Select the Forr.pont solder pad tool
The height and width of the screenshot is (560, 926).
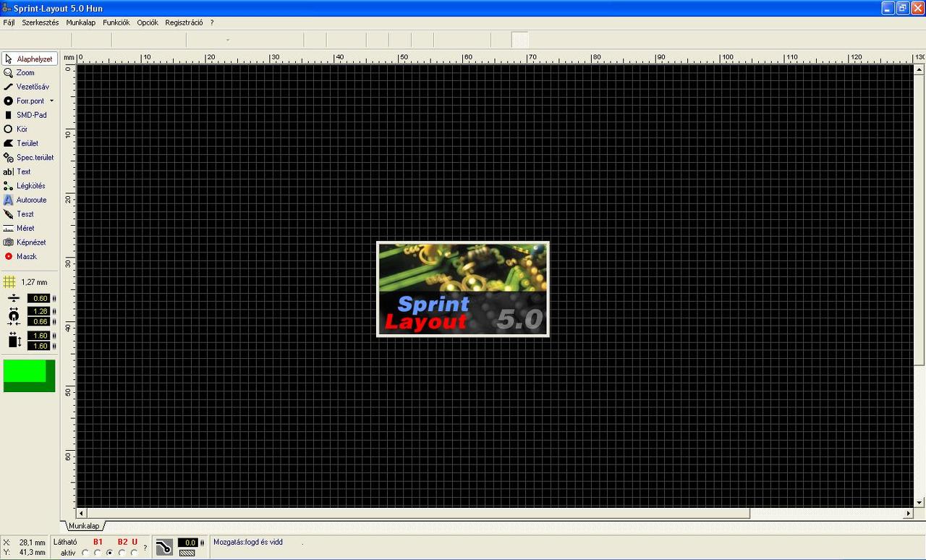click(x=25, y=101)
